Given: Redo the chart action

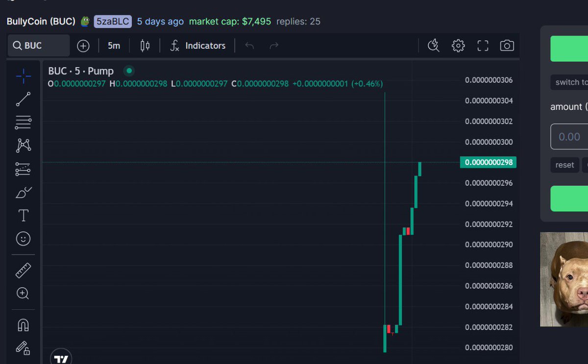Looking at the screenshot, I should (274, 46).
